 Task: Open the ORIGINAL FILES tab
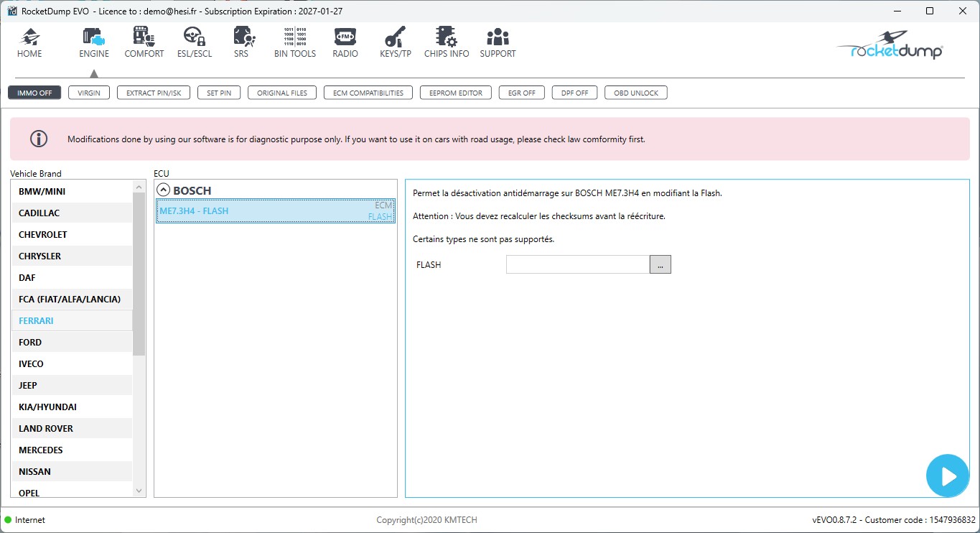(282, 93)
